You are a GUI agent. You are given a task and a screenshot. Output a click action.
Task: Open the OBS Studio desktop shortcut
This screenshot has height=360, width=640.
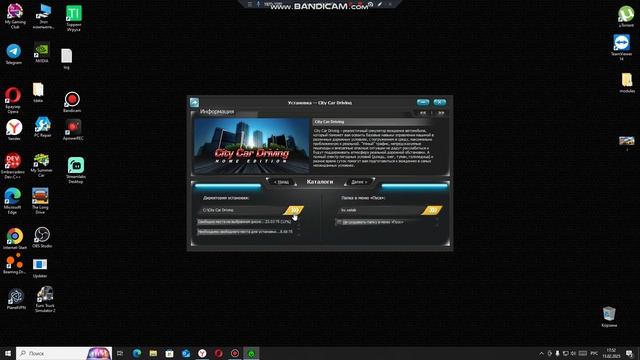point(42,237)
